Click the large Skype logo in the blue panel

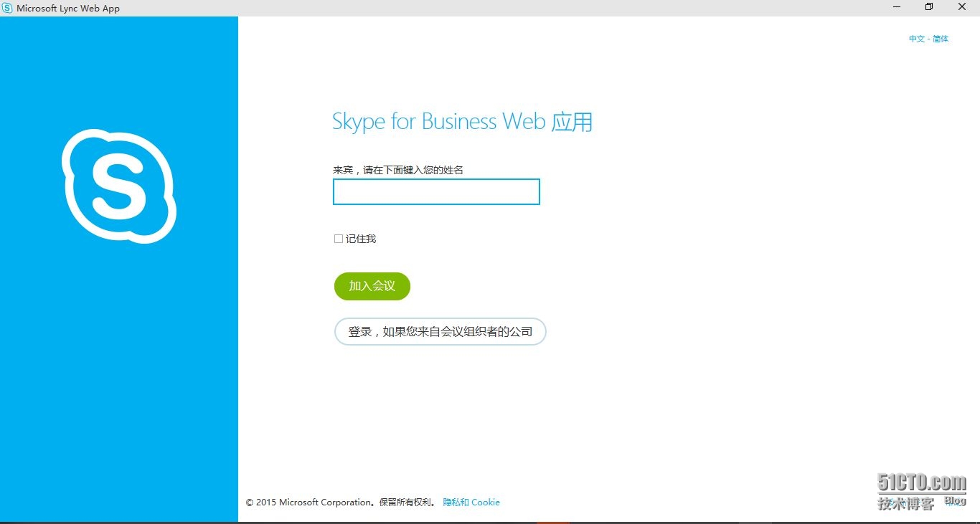point(119,186)
